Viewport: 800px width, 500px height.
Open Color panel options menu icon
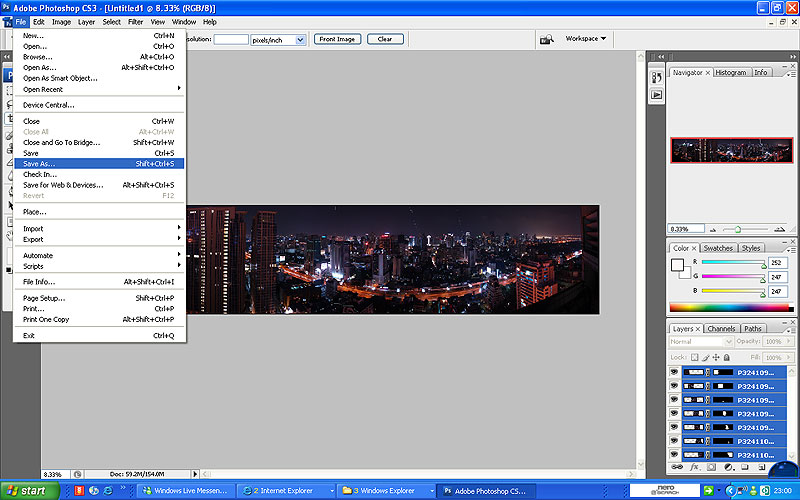click(x=791, y=250)
